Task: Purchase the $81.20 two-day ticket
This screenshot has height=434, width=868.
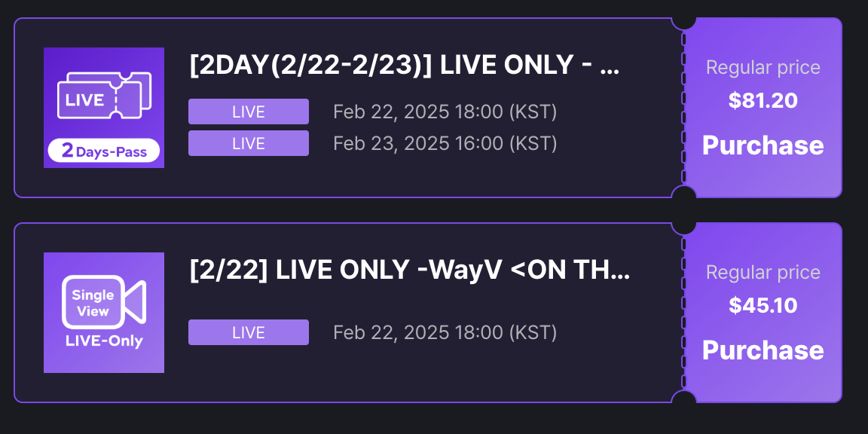Action: click(x=763, y=145)
